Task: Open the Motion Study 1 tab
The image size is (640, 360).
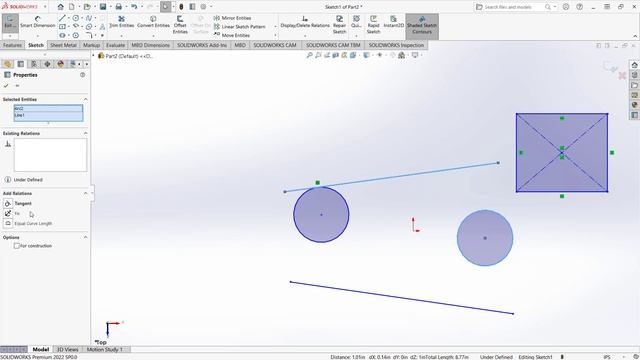Action: 104,349
